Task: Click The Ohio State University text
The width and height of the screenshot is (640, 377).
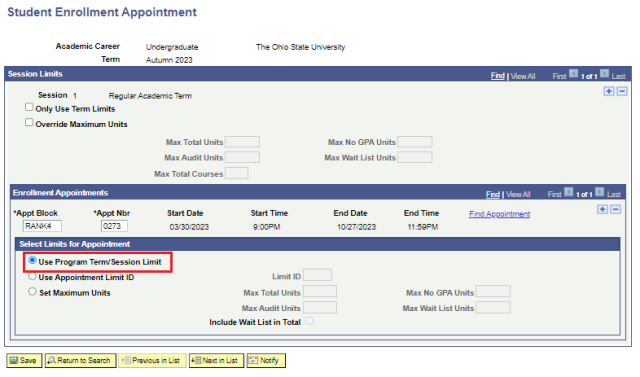Action: point(300,47)
